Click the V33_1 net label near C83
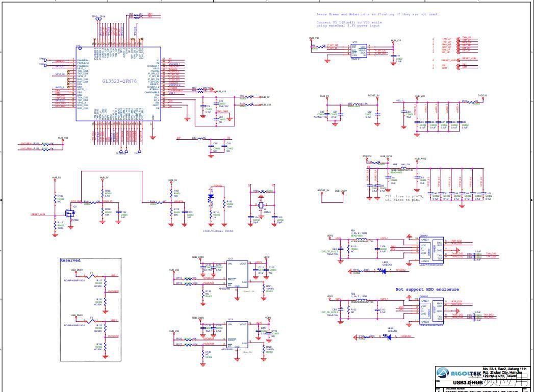This screenshot has width=534, height=392. click(399, 101)
